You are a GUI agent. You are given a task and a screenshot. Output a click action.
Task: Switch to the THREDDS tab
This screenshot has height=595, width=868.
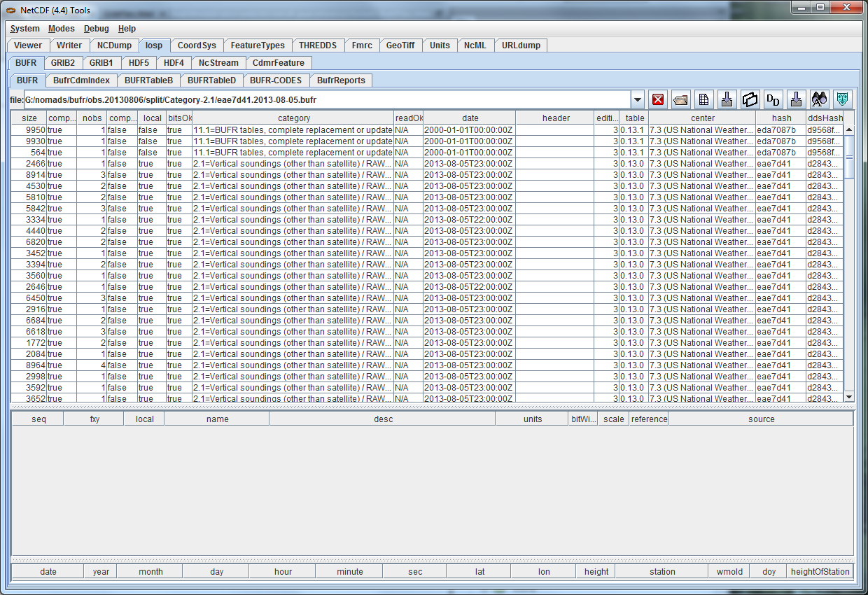[x=317, y=45]
